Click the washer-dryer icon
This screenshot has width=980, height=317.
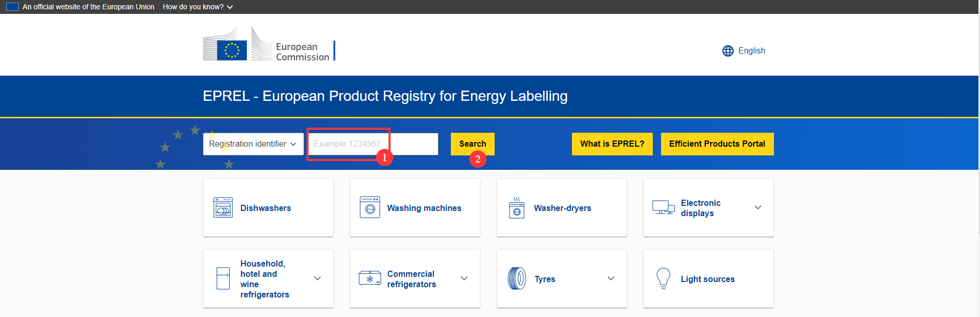click(x=517, y=208)
